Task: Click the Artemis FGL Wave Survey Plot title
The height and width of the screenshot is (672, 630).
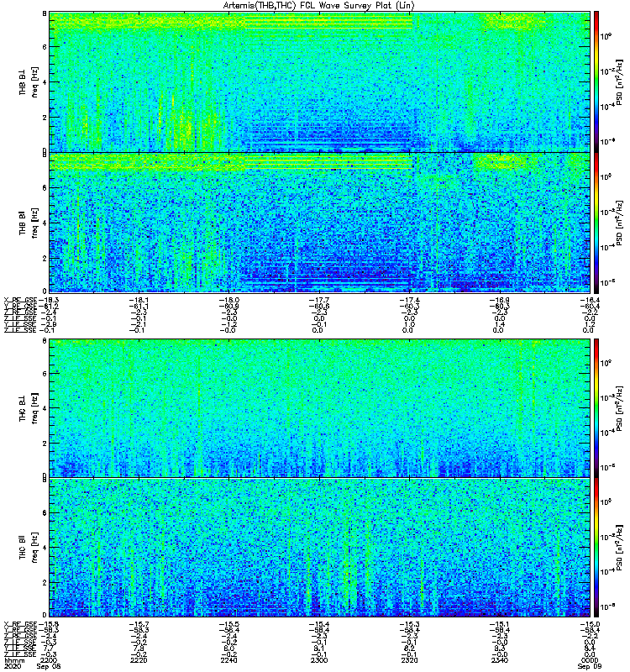Action: pyautogui.click(x=319, y=6)
